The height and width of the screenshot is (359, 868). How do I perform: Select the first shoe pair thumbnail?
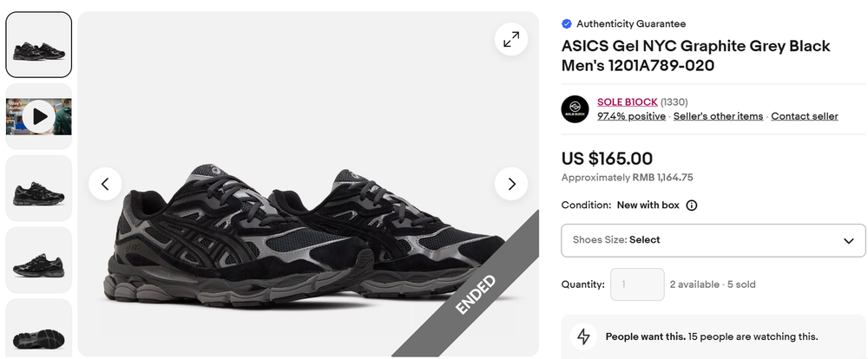[39, 45]
